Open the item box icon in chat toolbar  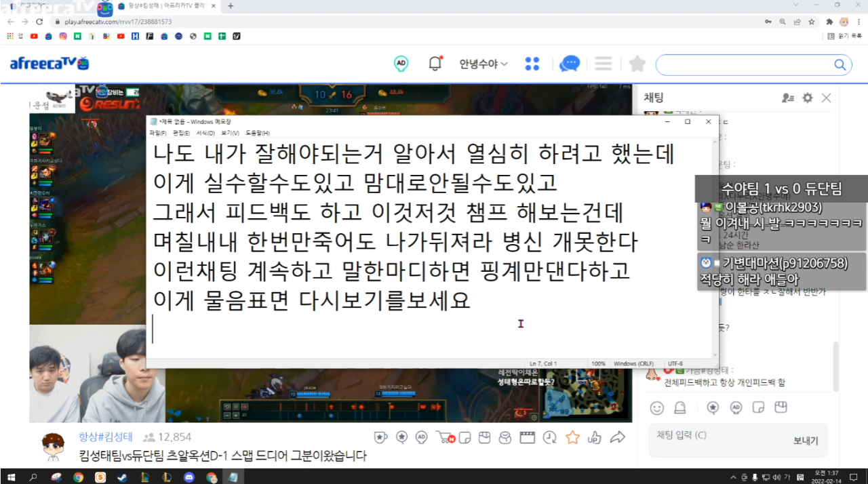pos(781,407)
